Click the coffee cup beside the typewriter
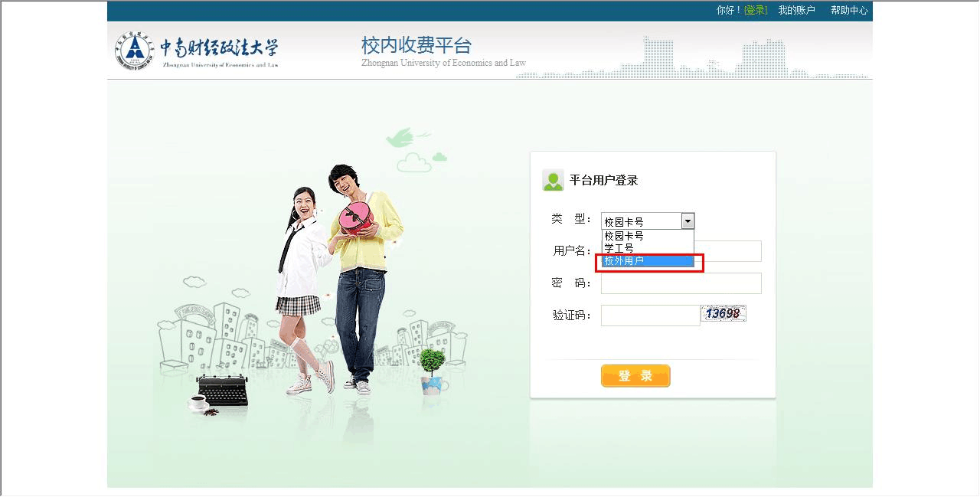 coord(198,403)
